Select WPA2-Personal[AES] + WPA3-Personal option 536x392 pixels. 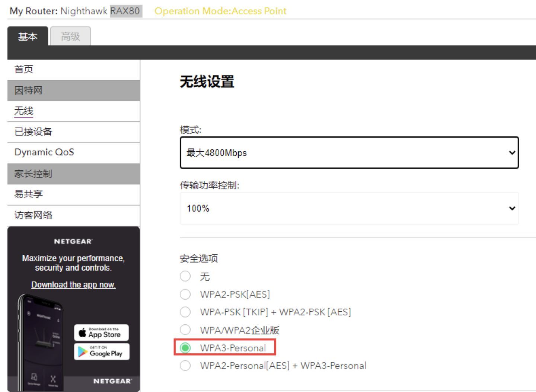(x=185, y=366)
